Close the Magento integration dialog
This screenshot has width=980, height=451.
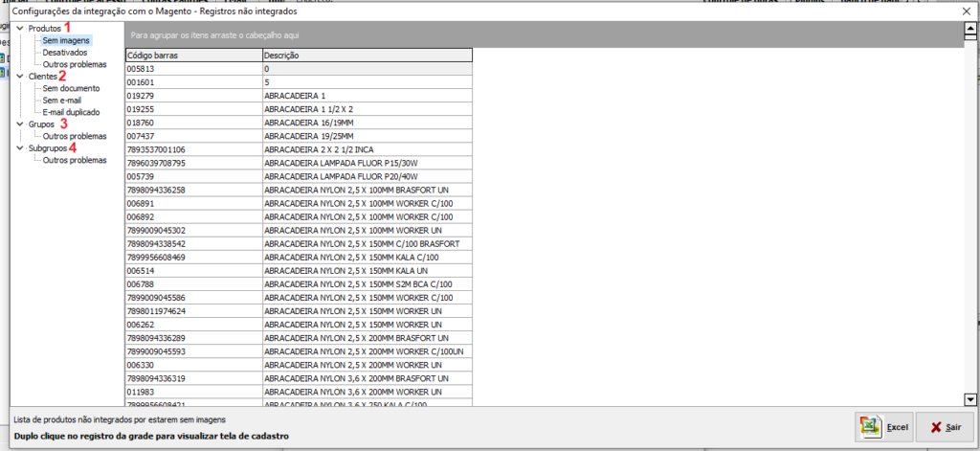click(967, 11)
